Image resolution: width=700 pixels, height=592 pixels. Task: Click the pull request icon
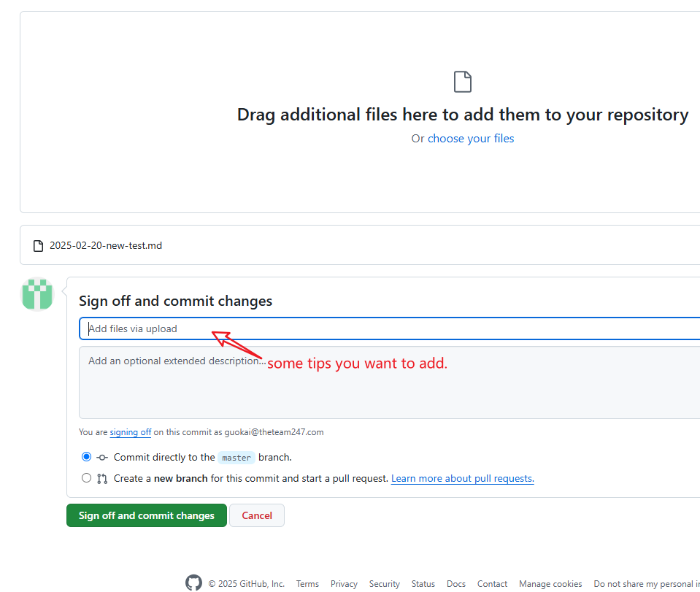pos(102,479)
